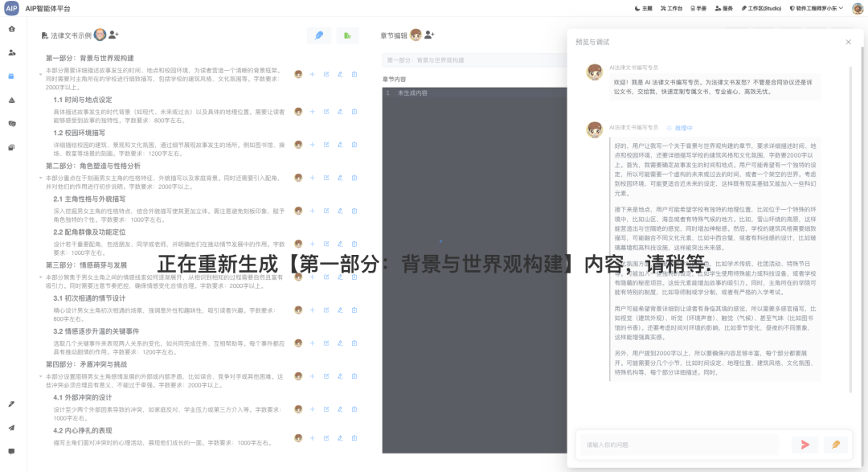Click the edit icon for 1.2 校园环境描写

pyautogui.click(x=326, y=145)
